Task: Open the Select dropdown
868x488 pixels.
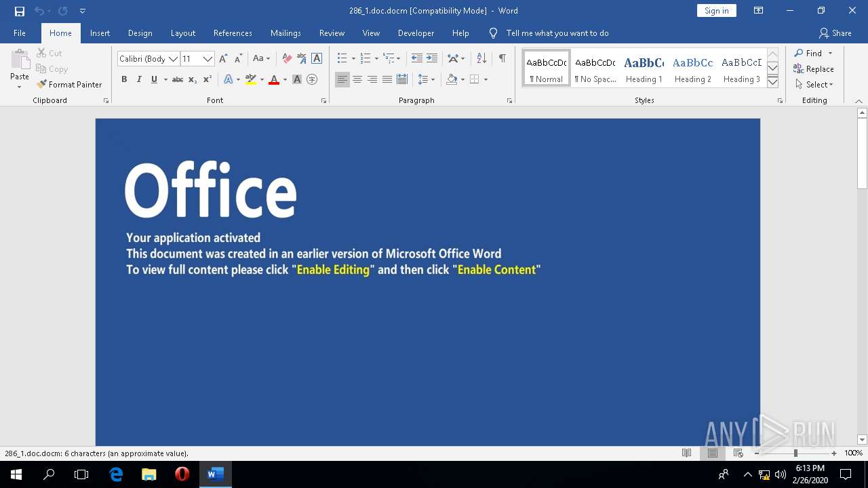Action: 814,85
